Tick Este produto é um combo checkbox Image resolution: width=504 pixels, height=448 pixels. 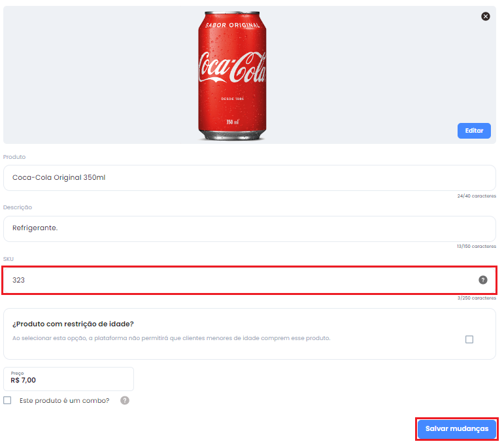tap(7, 400)
